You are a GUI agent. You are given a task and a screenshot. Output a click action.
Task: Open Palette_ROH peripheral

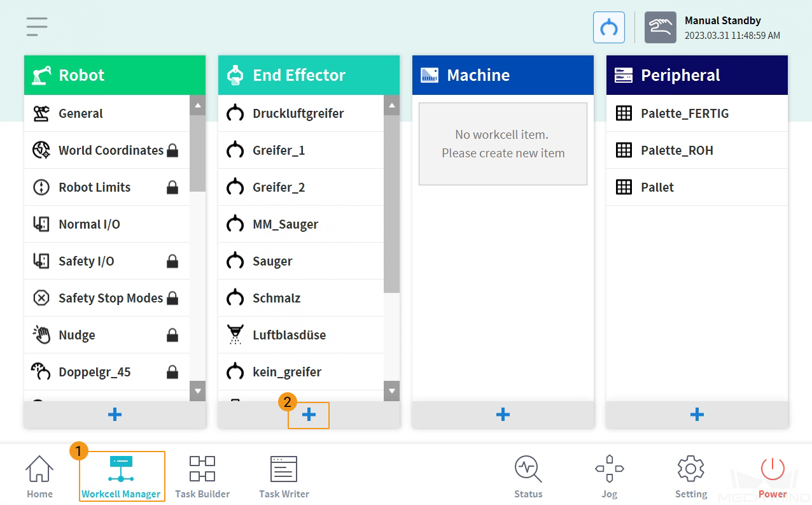697,150
